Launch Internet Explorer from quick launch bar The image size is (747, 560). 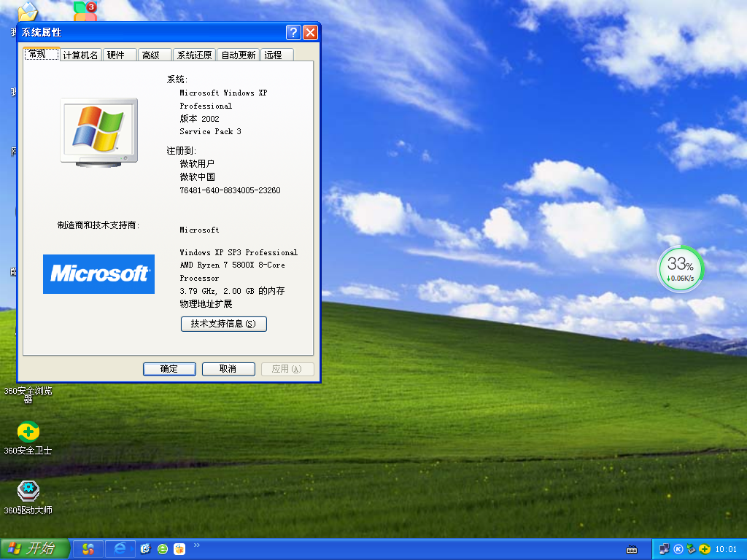click(x=120, y=548)
